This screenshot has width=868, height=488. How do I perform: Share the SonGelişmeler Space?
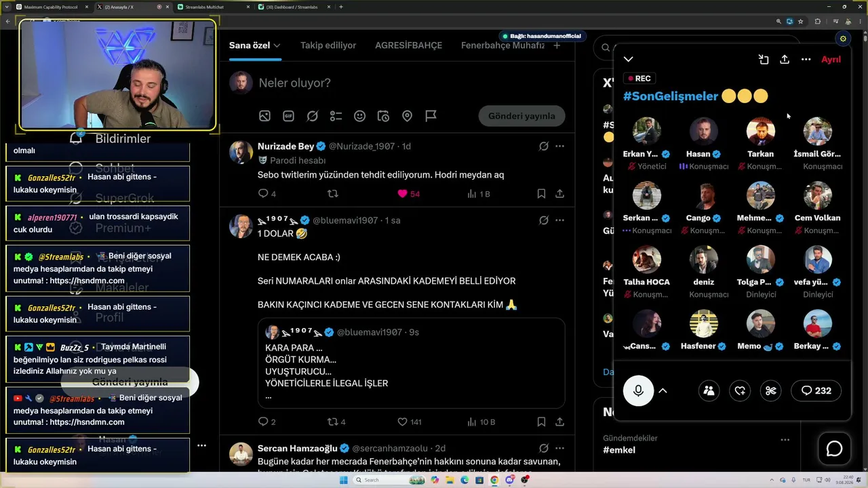pos(785,60)
